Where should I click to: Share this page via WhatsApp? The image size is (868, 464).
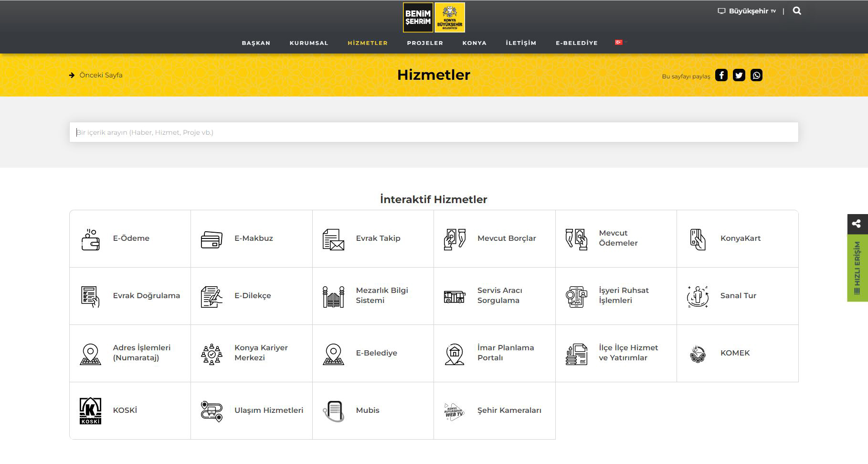(756, 75)
